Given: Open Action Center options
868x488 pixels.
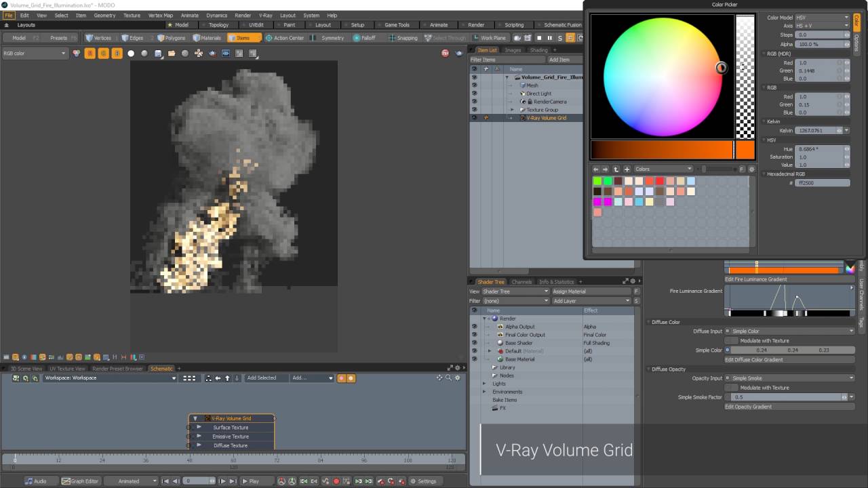Looking at the screenshot, I should pos(285,38).
